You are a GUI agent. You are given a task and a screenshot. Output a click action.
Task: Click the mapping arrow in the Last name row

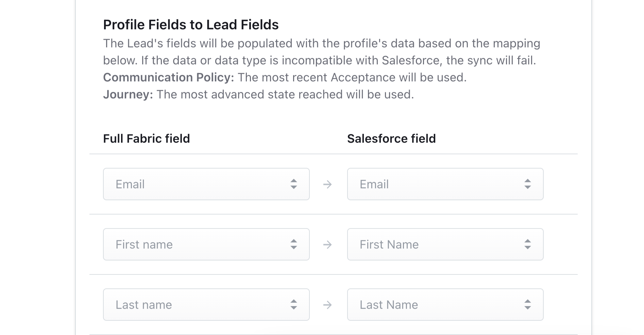pos(327,305)
